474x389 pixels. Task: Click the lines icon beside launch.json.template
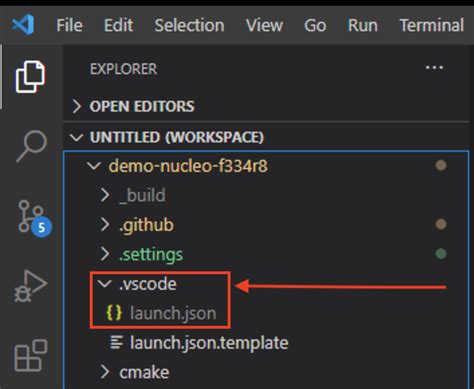click(117, 342)
